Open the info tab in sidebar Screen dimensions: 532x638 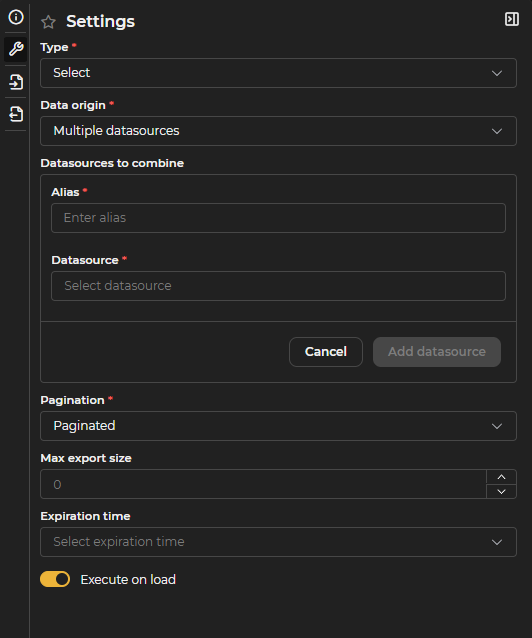pyautogui.click(x=16, y=17)
